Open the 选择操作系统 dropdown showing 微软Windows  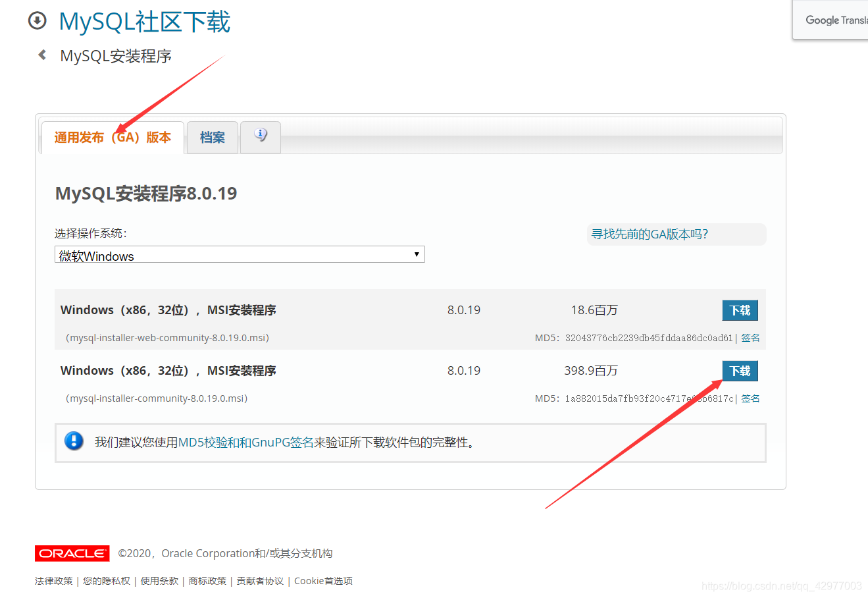pyautogui.click(x=240, y=255)
